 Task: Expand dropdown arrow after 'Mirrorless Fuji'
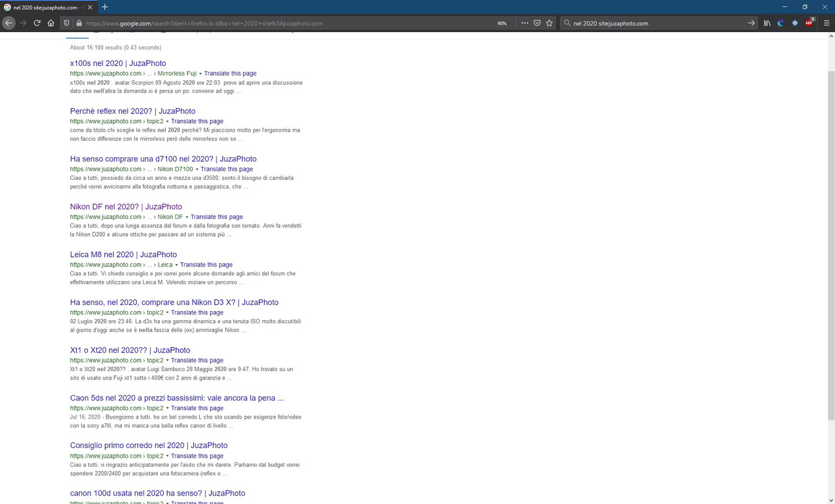tap(200, 74)
